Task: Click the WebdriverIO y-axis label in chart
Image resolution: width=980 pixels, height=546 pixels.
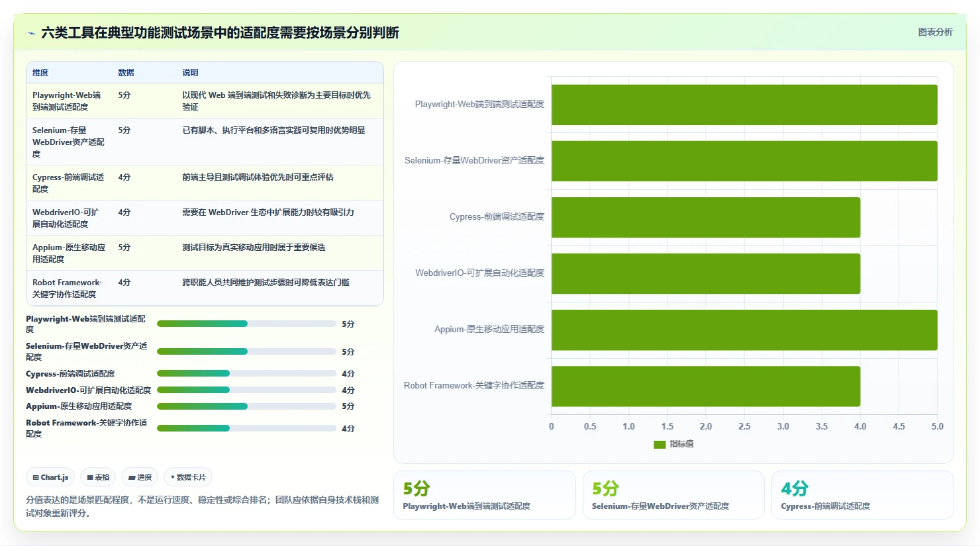Action: [479, 273]
